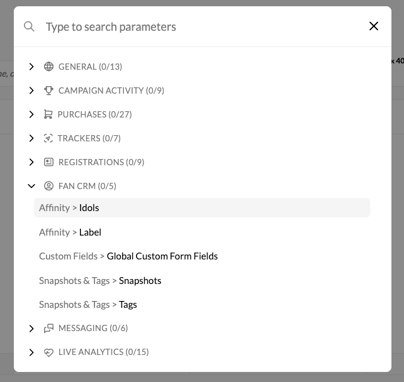The width and height of the screenshot is (404, 382).
Task: Click the Purchases shopping cart icon
Action: [x=48, y=114]
